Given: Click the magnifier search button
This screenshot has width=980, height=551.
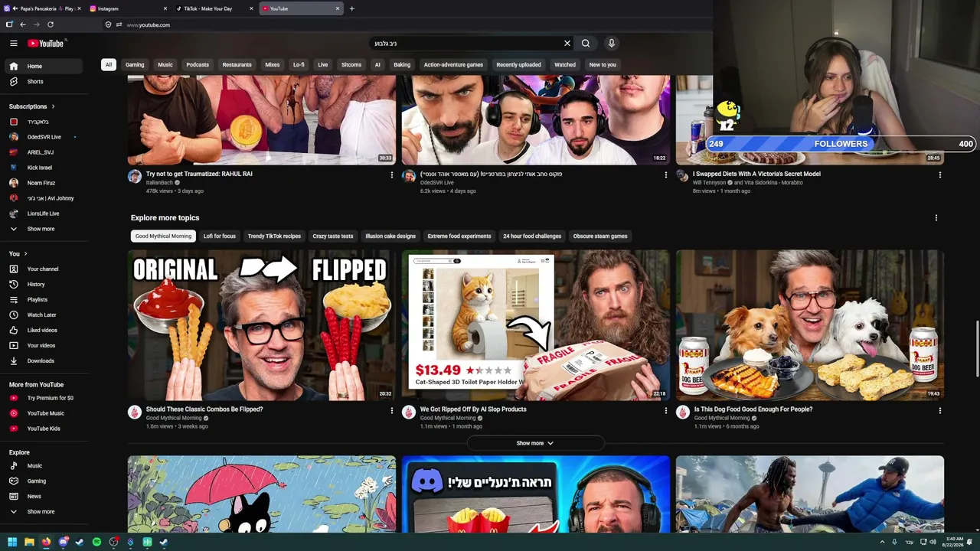Looking at the screenshot, I should 586,44.
